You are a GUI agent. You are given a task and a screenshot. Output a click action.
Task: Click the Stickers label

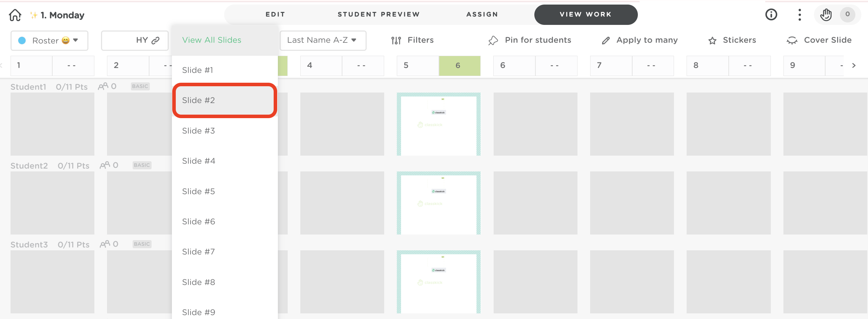tap(740, 40)
